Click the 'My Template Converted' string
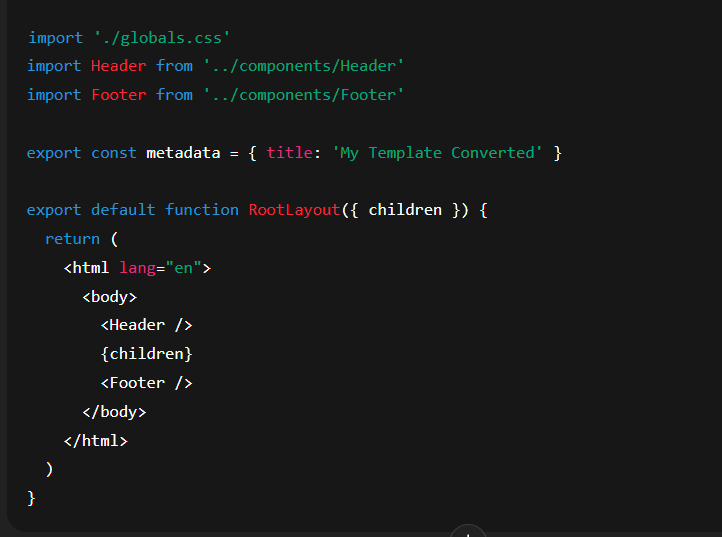The height and width of the screenshot is (537, 722). coord(437,153)
